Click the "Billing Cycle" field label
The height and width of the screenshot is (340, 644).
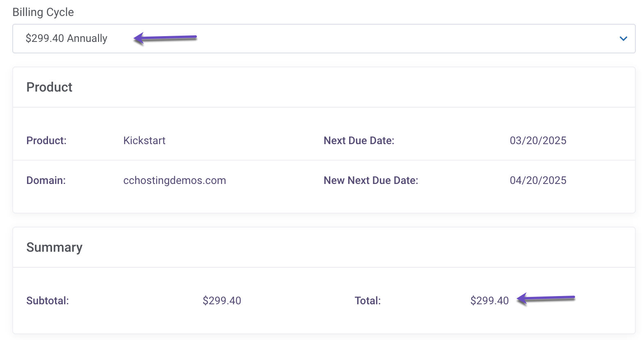[43, 12]
